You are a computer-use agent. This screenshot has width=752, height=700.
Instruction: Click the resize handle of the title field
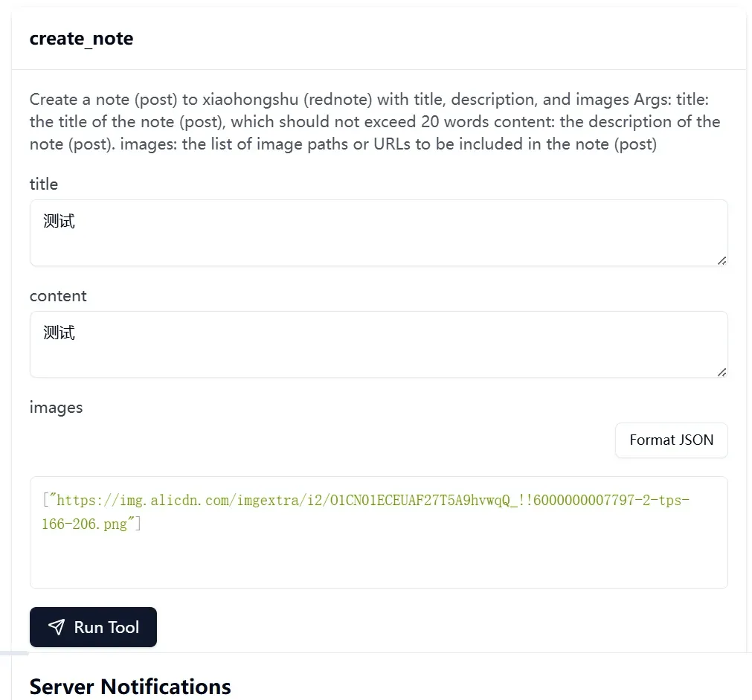pyautogui.click(x=722, y=260)
